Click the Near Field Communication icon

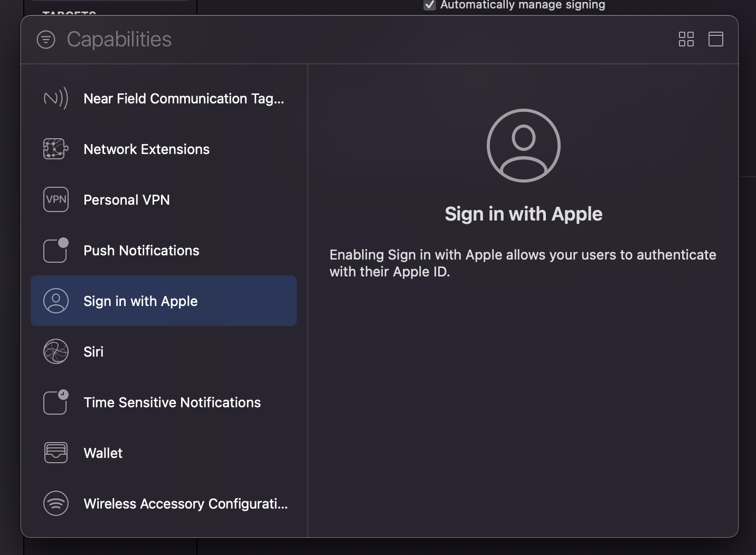pos(55,99)
